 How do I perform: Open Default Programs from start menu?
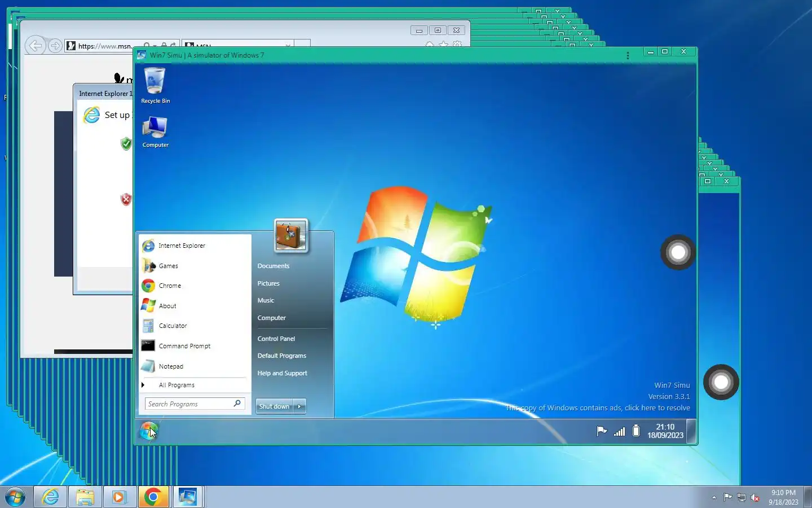coord(282,356)
